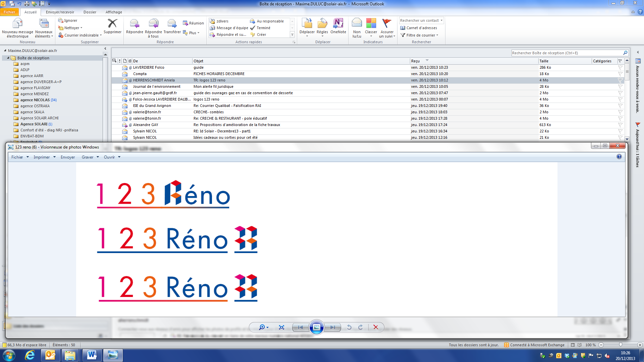The width and height of the screenshot is (644, 362).
Task: Open Ouvrir menu in photo viewer
Action: (112, 157)
